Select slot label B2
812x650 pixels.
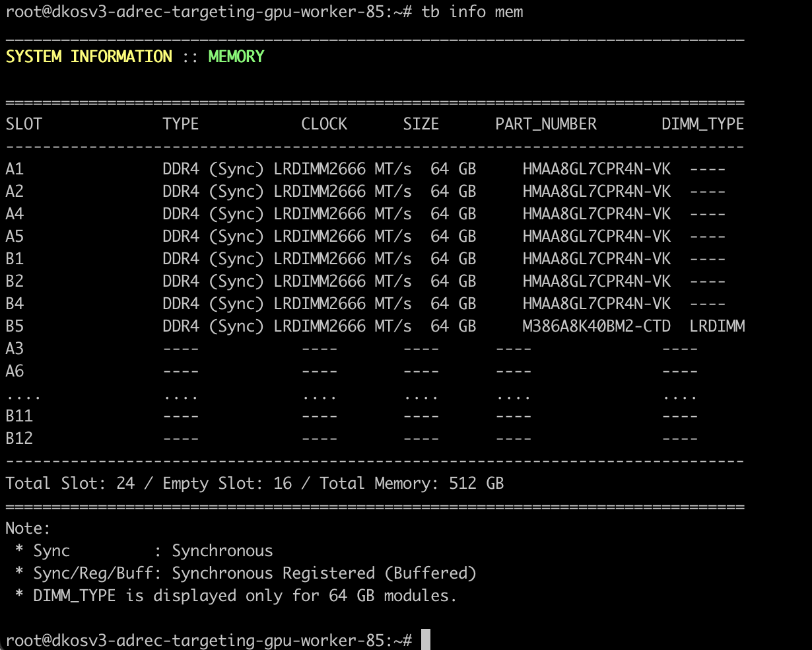point(15,281)
